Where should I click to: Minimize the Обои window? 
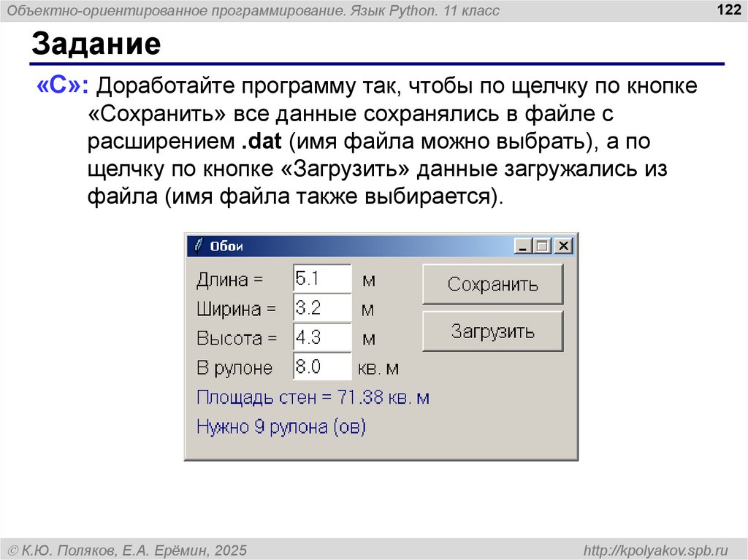pyautogui.click(x=522, y=246)
